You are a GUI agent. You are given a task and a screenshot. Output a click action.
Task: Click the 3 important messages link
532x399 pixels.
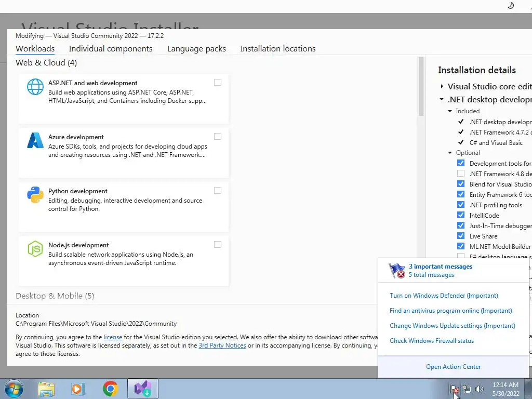(441, 267)
